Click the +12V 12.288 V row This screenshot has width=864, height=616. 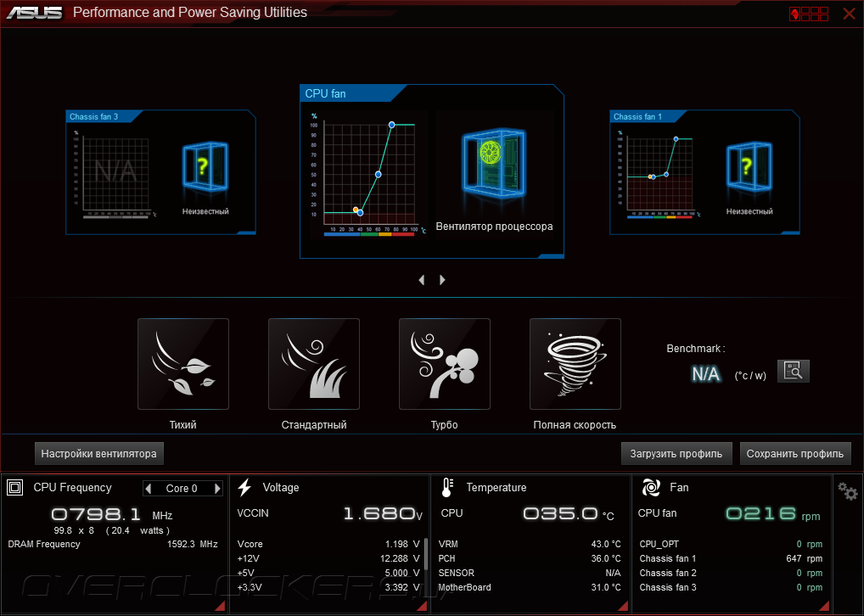pos(328,558)
